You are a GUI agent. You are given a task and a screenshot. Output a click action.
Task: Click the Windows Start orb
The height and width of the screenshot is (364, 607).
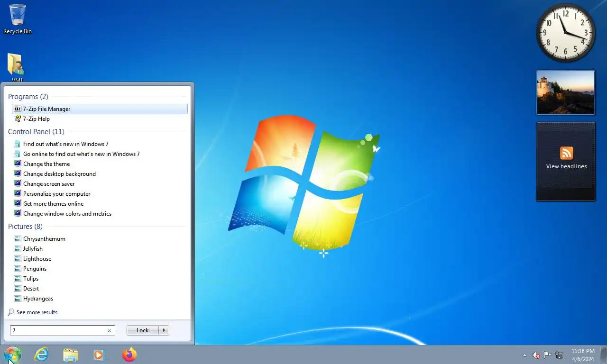[13, 355]
